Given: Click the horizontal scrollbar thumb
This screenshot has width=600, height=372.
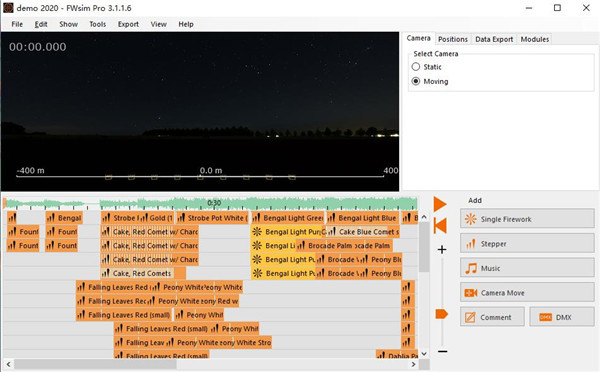Looking at the screenshot, I should coord(95,364).
